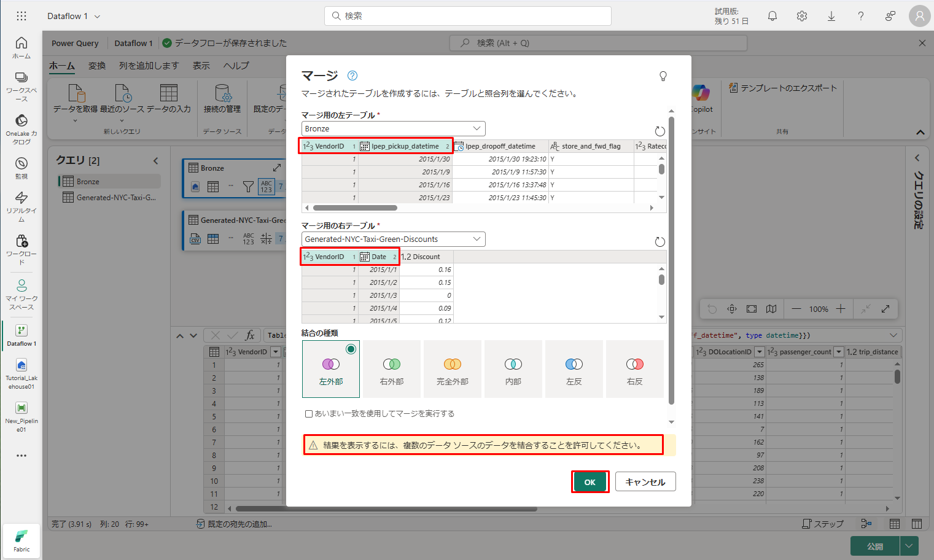This screenshot has height=560, width=934.
Task: Open the left table dropdown showing Bronze
Action: (x=394, y=128)
